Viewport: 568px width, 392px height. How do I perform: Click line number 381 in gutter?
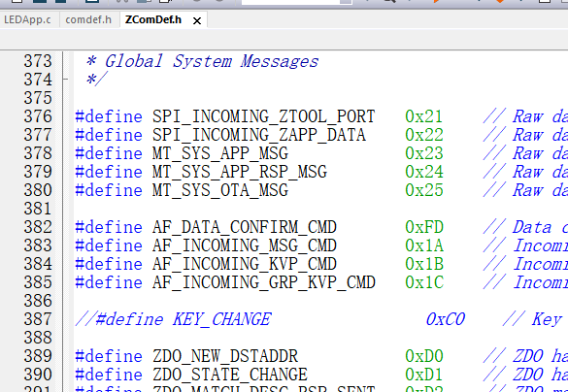click(38, 209)
